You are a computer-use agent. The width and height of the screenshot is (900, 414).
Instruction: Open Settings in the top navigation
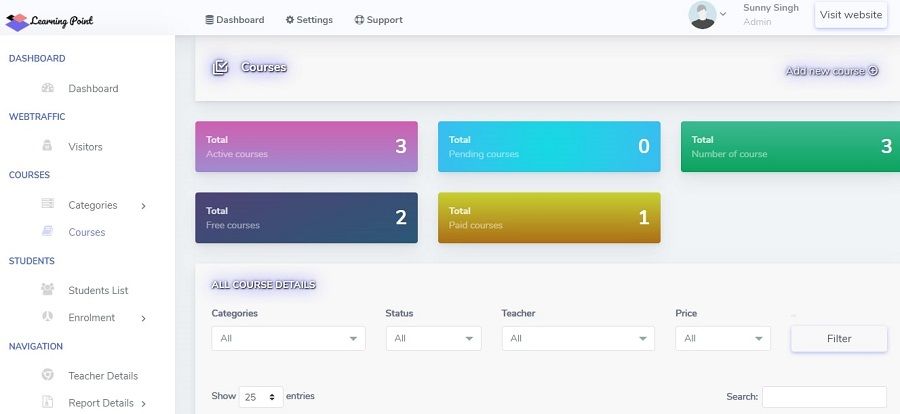[x=309, y=20]
